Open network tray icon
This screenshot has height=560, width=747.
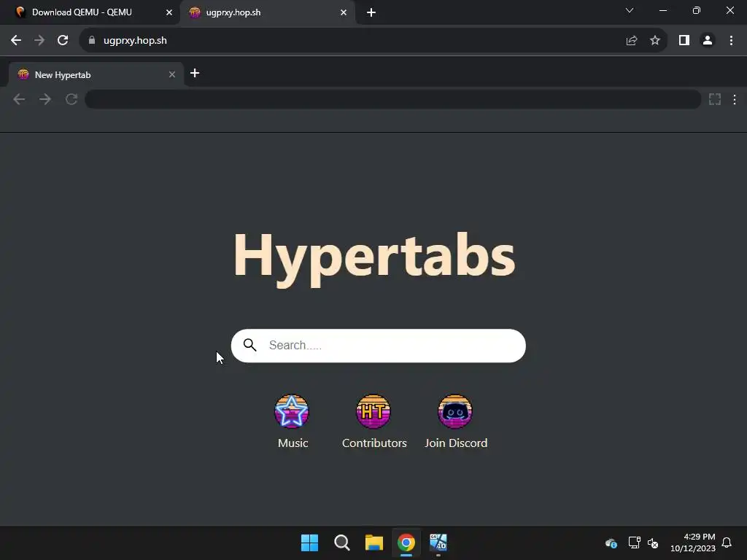634,542
